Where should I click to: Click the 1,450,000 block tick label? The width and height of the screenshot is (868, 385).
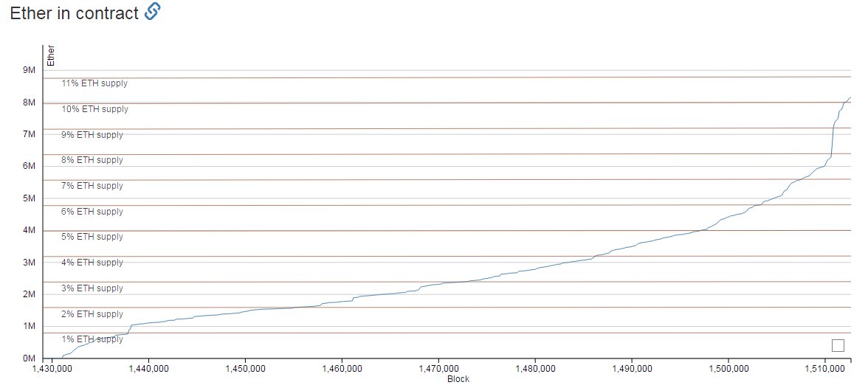[x=245, y=369]
